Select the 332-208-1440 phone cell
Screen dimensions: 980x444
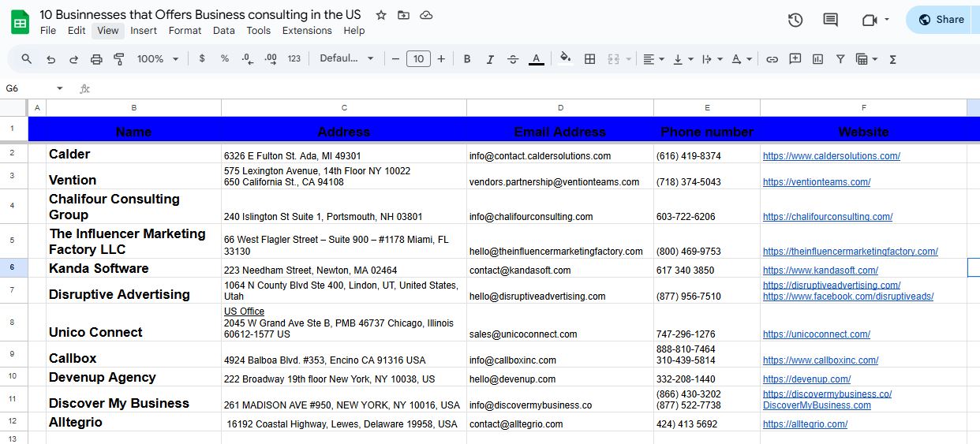[x=707, y=377]
